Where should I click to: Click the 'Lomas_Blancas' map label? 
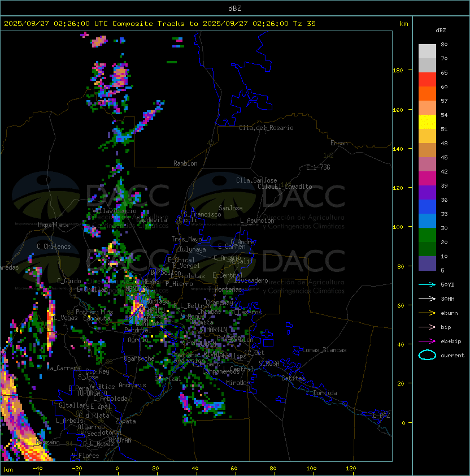click(x=324, y=350)
